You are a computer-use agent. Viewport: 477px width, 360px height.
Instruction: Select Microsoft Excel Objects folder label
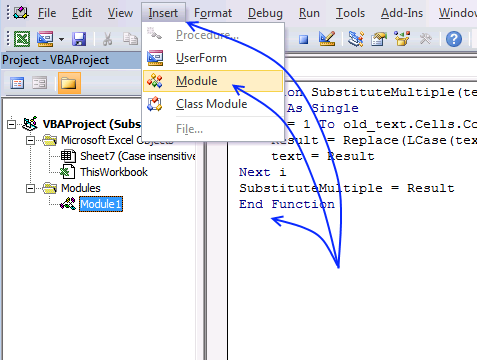coord(117,140)
